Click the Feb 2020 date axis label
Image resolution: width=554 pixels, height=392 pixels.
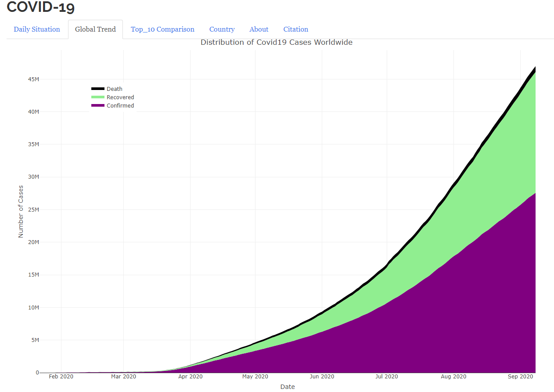(x=61, y=377)
